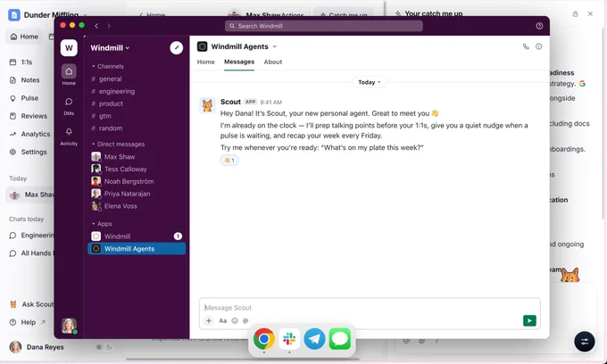The image size is (607, 364).
Task: Collapse the Apps section
Action: click(102, 224)
